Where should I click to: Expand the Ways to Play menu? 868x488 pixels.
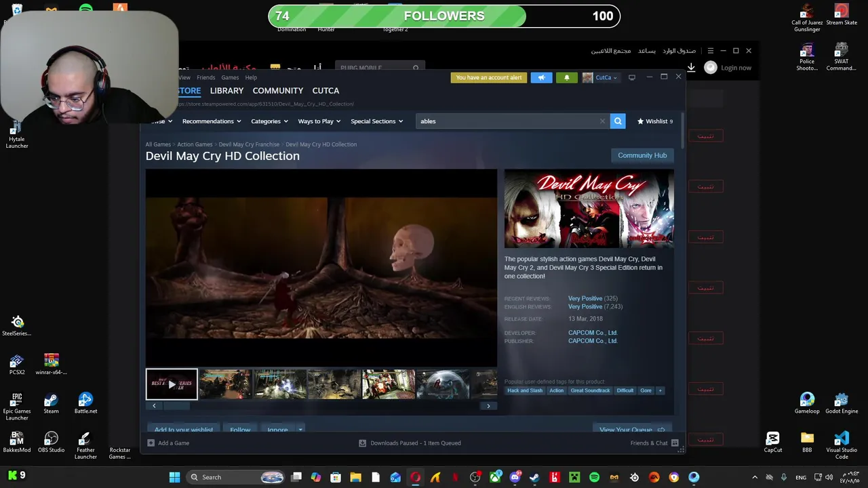pyautogui.click(x=319, y=121)
